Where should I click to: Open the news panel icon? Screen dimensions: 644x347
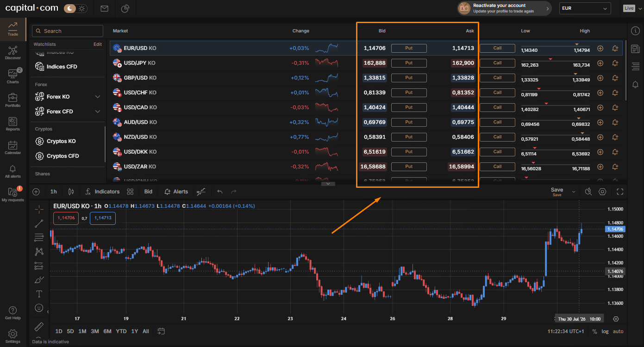[x=635, y=49]
